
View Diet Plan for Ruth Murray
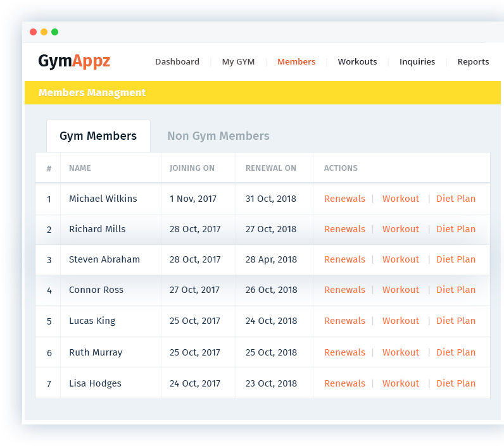[456, 352]
